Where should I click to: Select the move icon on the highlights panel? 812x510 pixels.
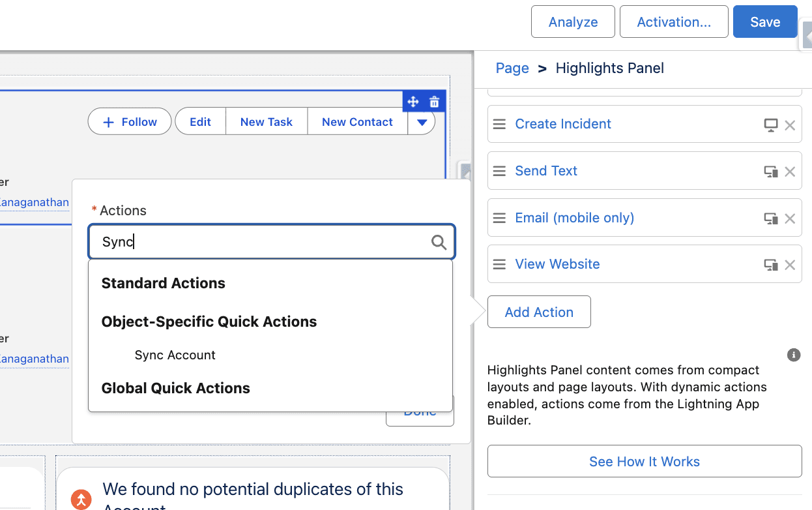coord(413,101)
